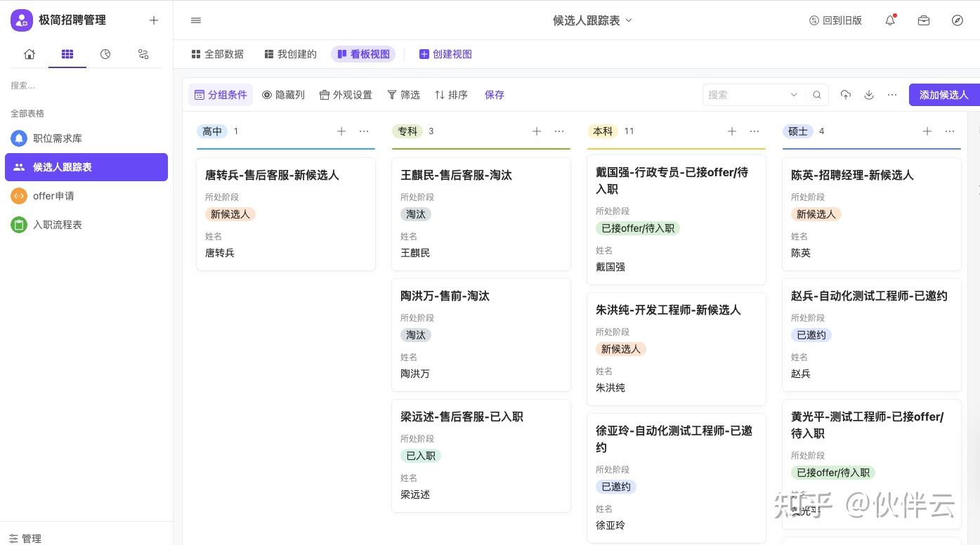Open the briefcase icon in header
The image size is (980, 545).
click(924, 20)
